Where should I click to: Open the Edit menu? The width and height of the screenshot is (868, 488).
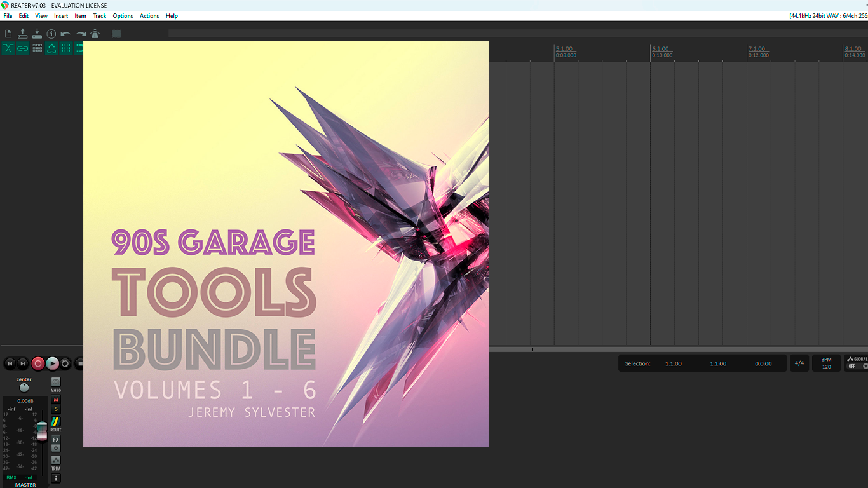click(24, 16)
